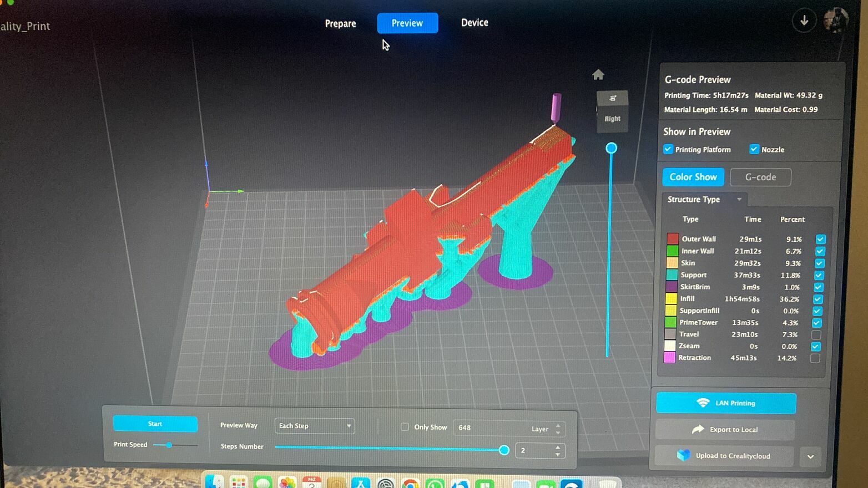Click the Steps Number slider handle

(504, 450)
